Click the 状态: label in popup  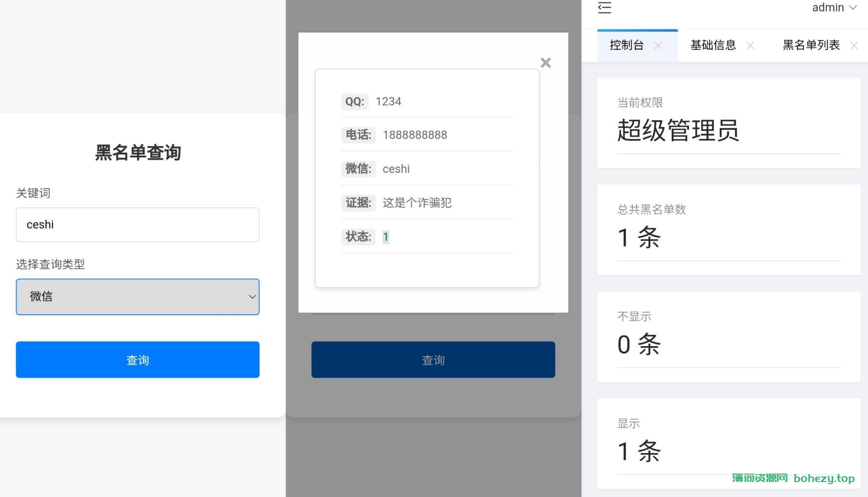[x=358, y=237]
